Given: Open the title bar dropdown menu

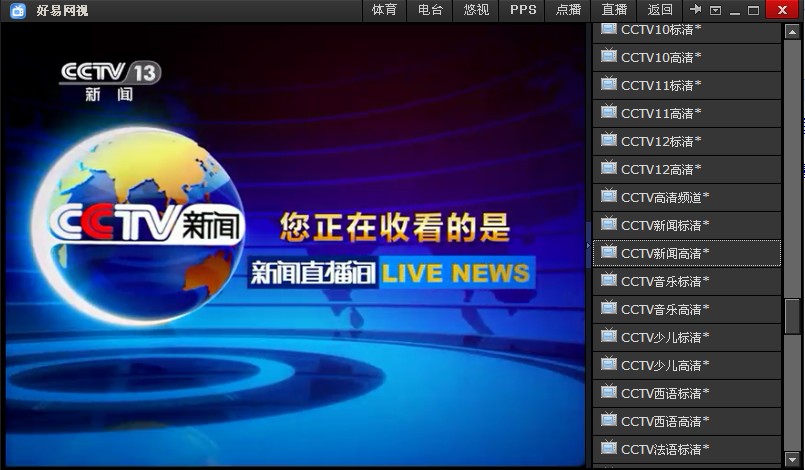Looking at the screenshot, I should (715, 10).
